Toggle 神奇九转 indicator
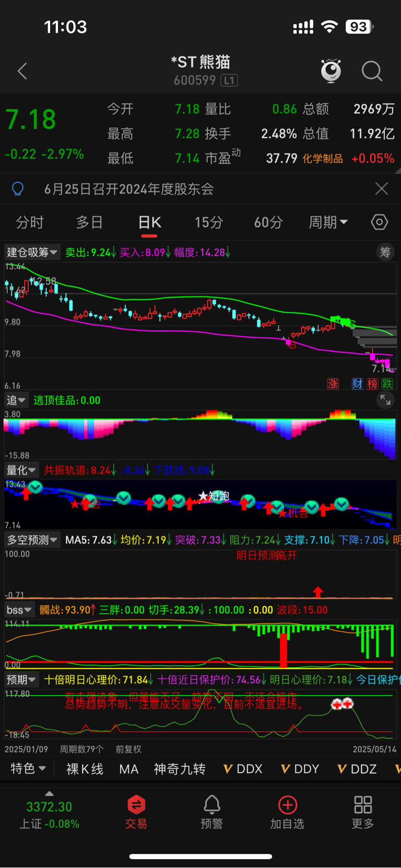Image resolution: width=401 pixels, height=868 pixels. [180, 769]
